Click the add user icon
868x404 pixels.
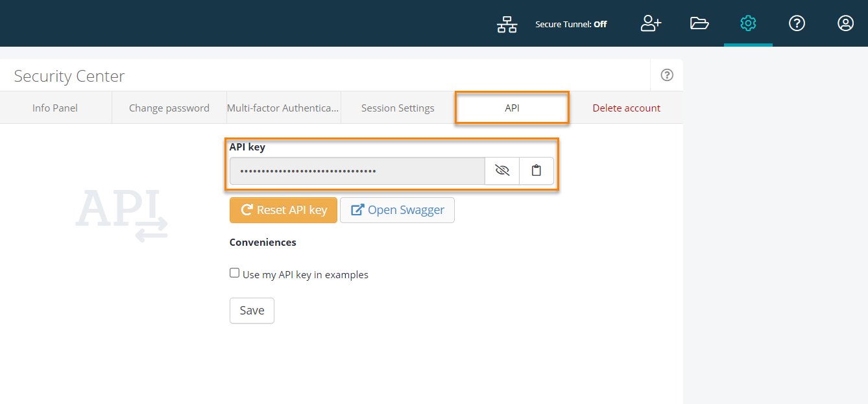pos(651,23)
